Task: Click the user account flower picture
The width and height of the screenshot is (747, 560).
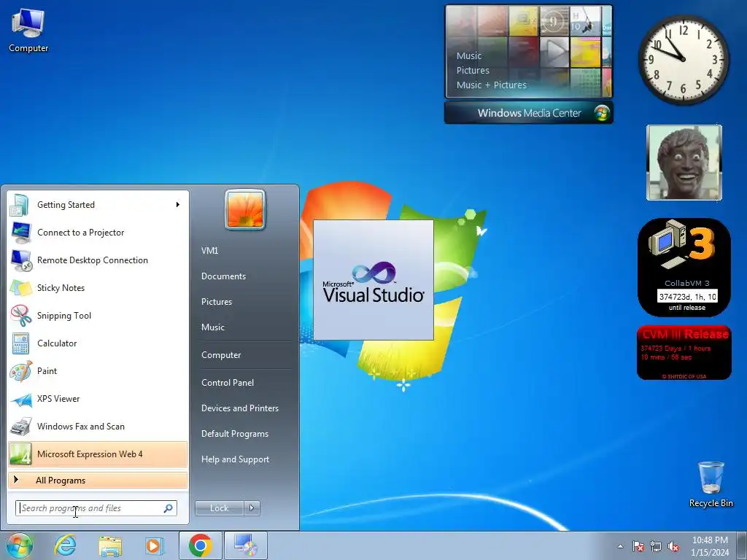Action: pyautogui.click(x=245, y=209)
